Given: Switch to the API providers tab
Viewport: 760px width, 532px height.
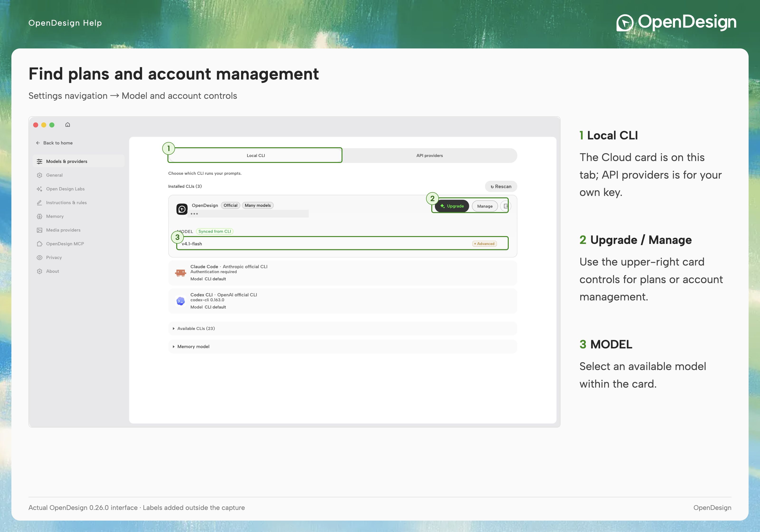Looking at the screenshot, I should coord(429,156).
